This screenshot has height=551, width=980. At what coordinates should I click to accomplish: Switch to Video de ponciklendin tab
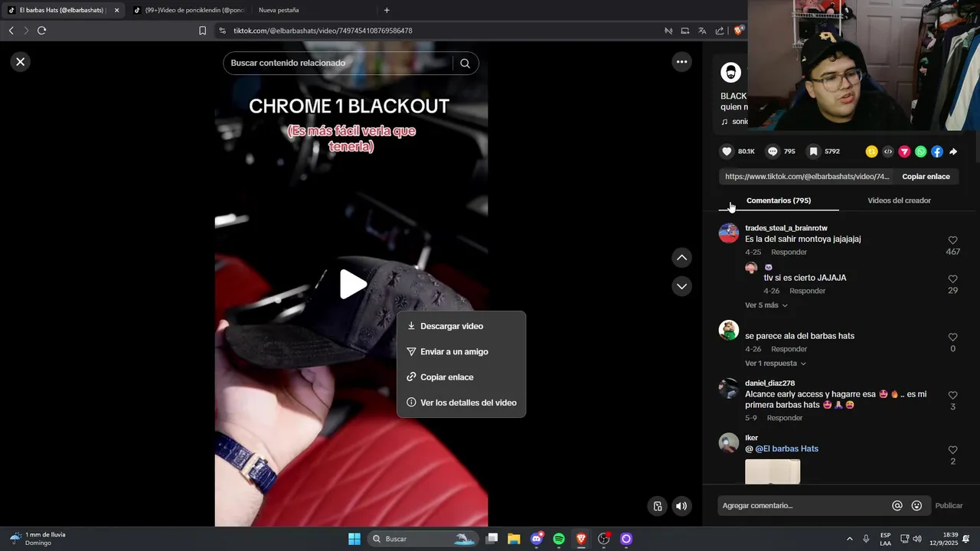[x=189, y=10]
